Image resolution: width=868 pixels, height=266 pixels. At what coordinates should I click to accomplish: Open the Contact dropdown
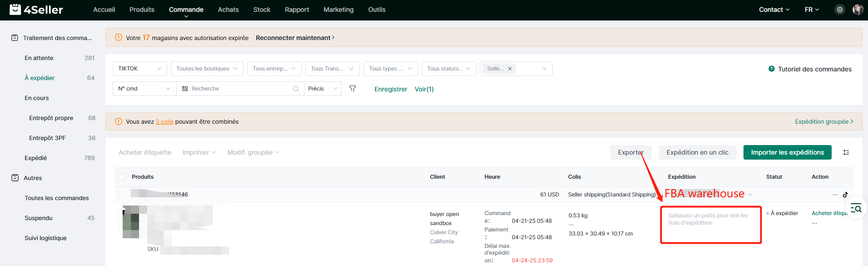coord(774,10)
